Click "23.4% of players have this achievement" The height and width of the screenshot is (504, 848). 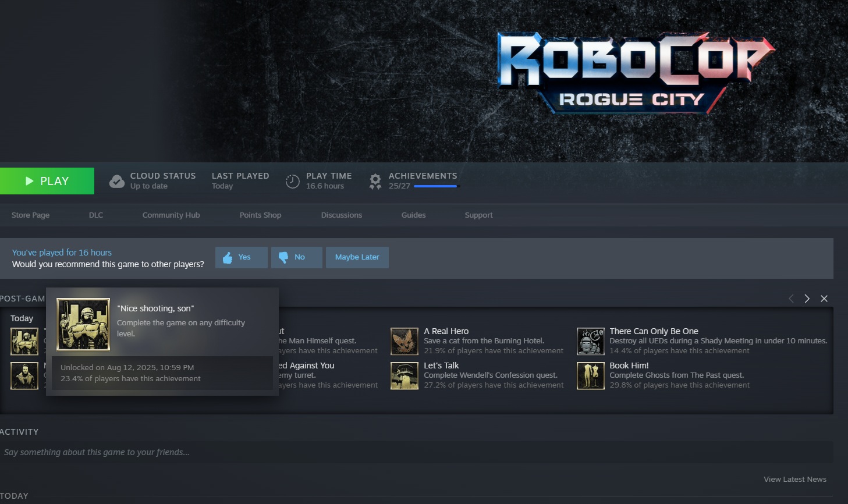point(130,379)
